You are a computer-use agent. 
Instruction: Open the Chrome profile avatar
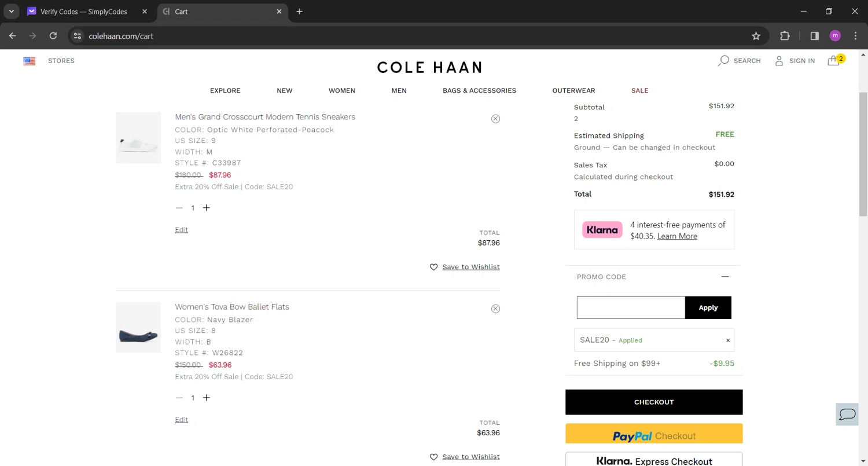835,36
